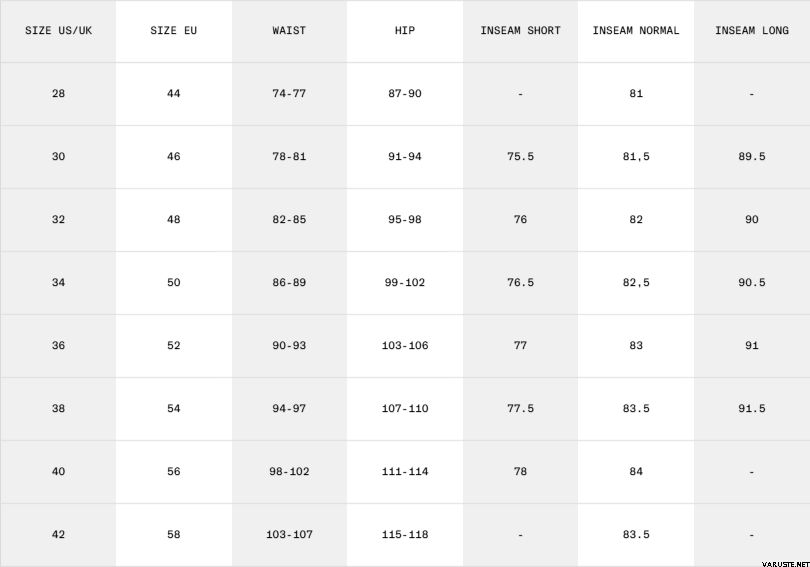The height and width of the screenshot is (567, 810).
Task: Select the inseam normal value 81,5
Action: pyautogui.click(x=636, y=157)
